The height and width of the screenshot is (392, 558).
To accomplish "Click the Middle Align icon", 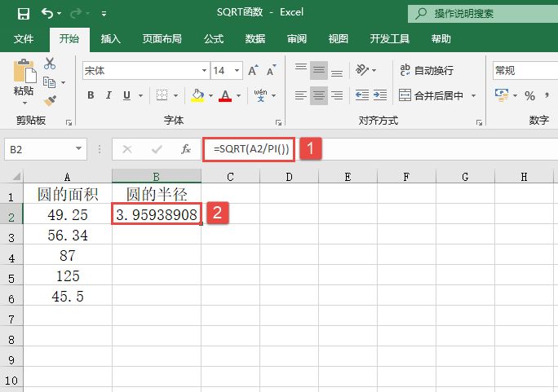I will click(319, 70).
